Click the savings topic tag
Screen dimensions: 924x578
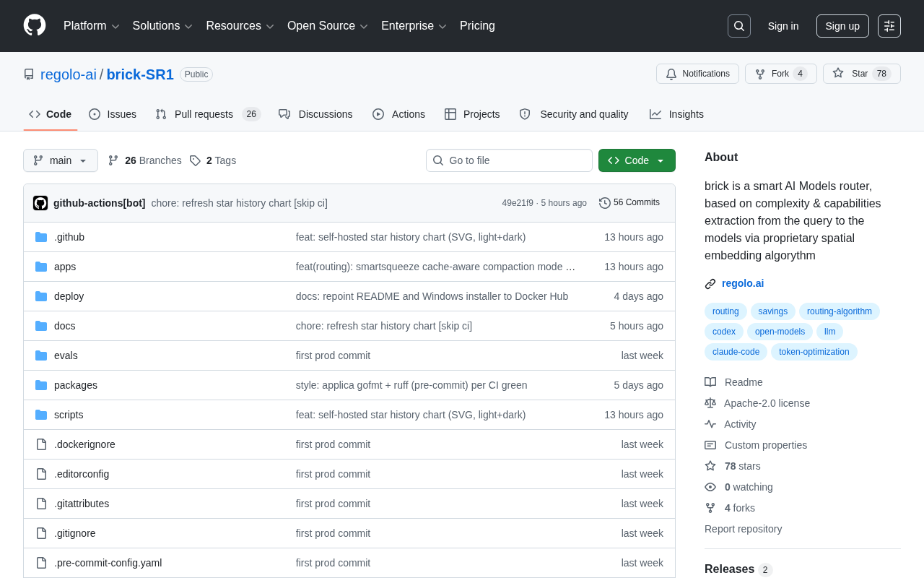coord(773,311)
